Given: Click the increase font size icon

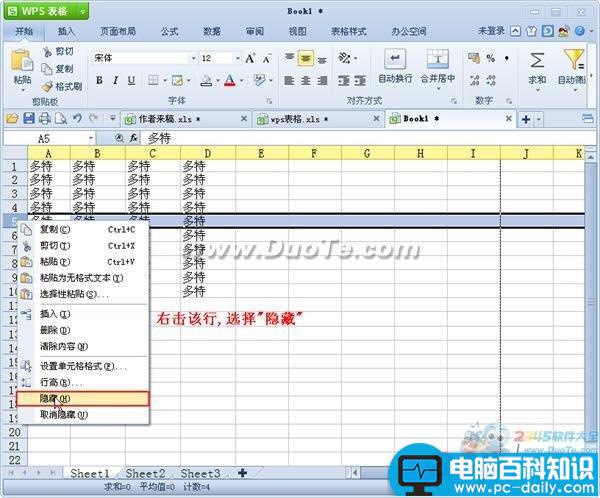Looking at the screenshot, I should (250, 58).
